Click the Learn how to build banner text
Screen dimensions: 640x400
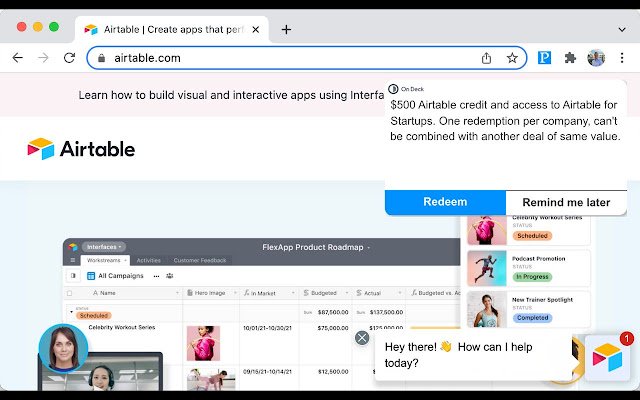tap(231, 95)
